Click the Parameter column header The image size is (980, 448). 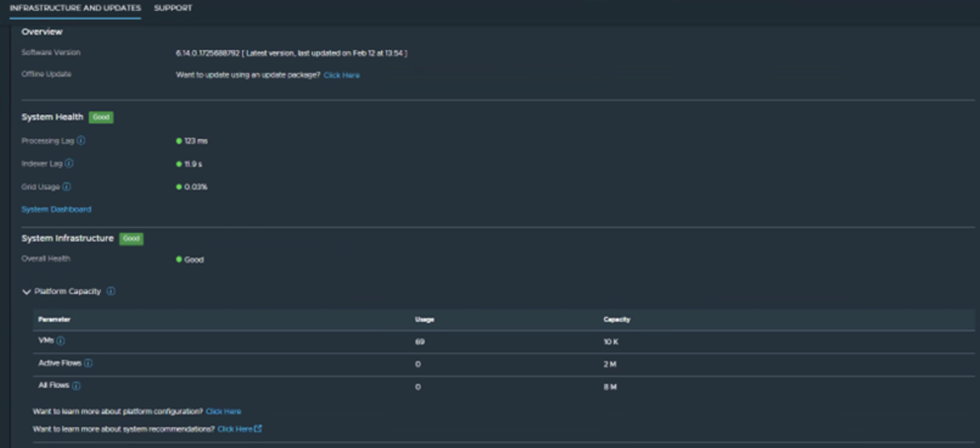54,320
